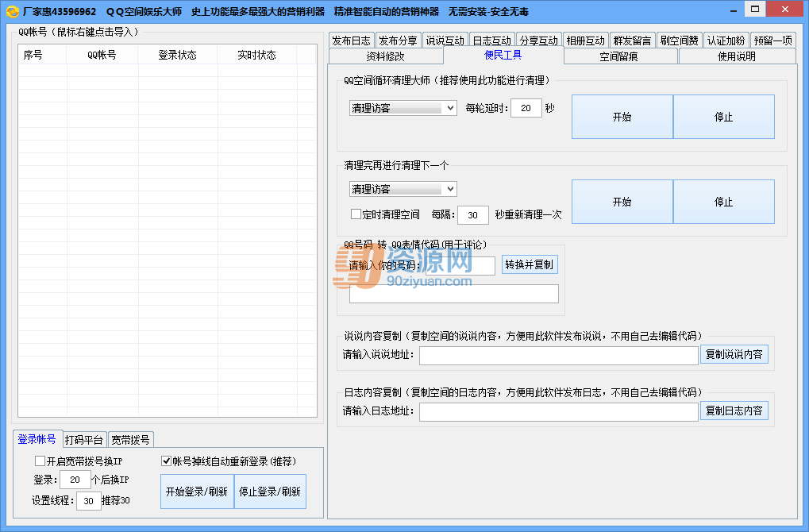This screenshot has width=809, height=532.
Task: Click the 登录状态 column header
Action: (x=178, y=55)
